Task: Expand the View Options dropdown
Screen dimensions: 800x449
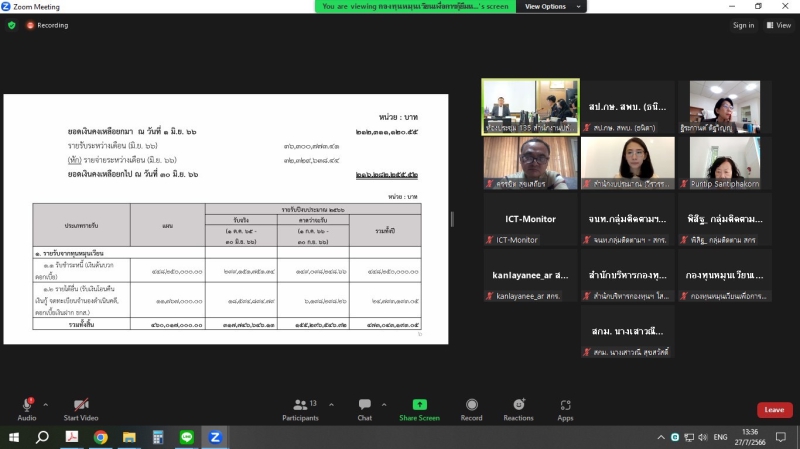Action: (551, 7)
